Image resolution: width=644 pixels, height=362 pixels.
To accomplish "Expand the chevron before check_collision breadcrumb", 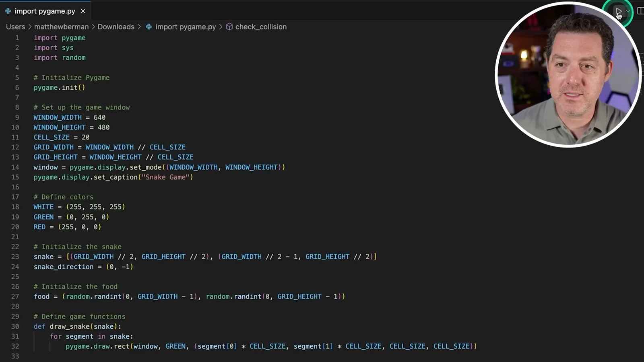I will [221, 27].
